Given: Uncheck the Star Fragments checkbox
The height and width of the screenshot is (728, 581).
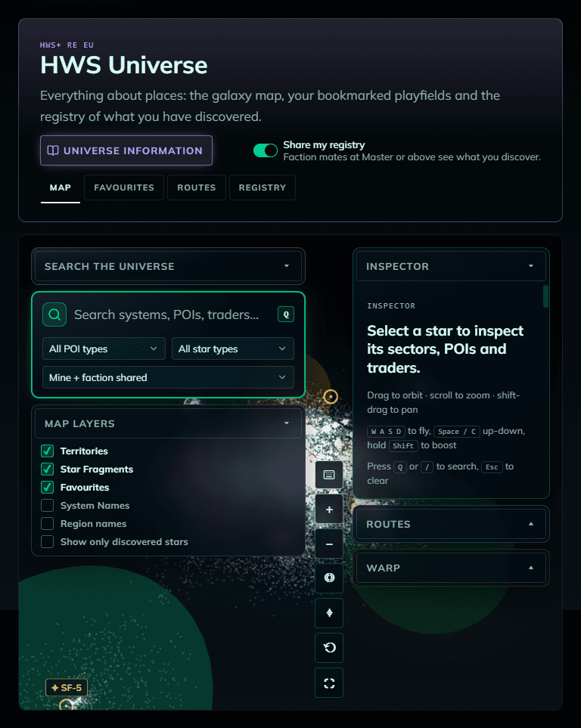Looking at the screenshot, I should point(47,469).
